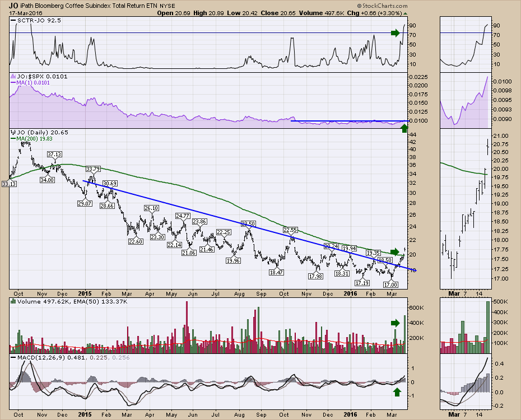Select the JO ticker symbol in the title
The height and width of the screenshot is (420, 521).
coord(13,5)
